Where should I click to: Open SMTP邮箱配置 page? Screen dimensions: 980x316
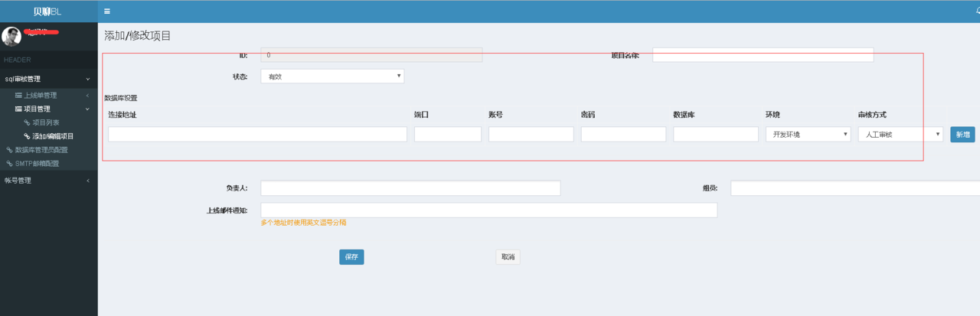pyautogui.click(x=37, y=163)
